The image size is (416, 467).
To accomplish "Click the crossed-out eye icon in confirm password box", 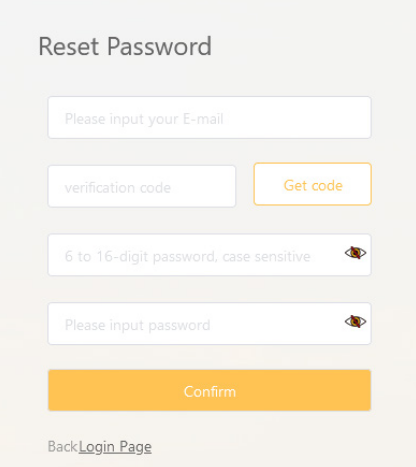I will [355, 322].
